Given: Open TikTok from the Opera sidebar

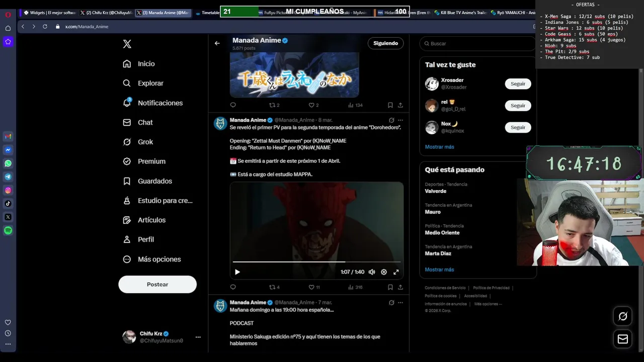Looking at the screenshot, I should pos(8,204).
